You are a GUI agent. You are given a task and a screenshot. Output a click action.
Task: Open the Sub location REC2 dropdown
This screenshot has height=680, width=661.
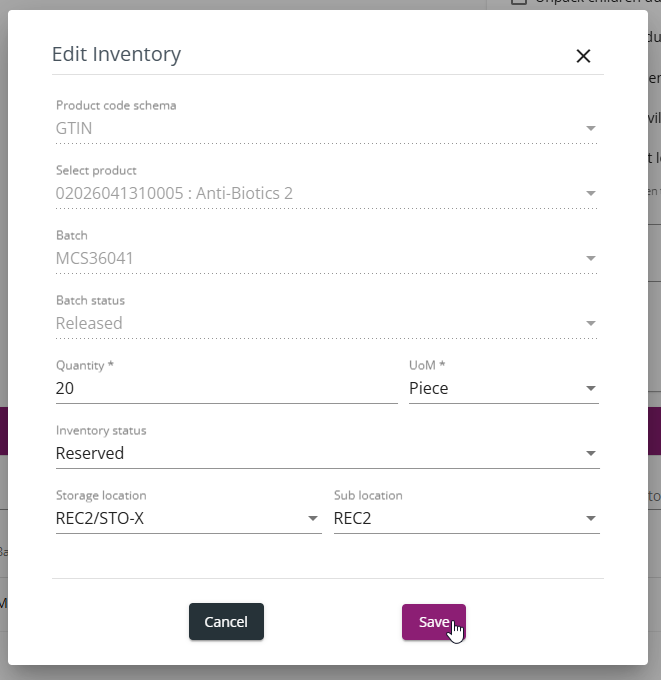[467, 519]
